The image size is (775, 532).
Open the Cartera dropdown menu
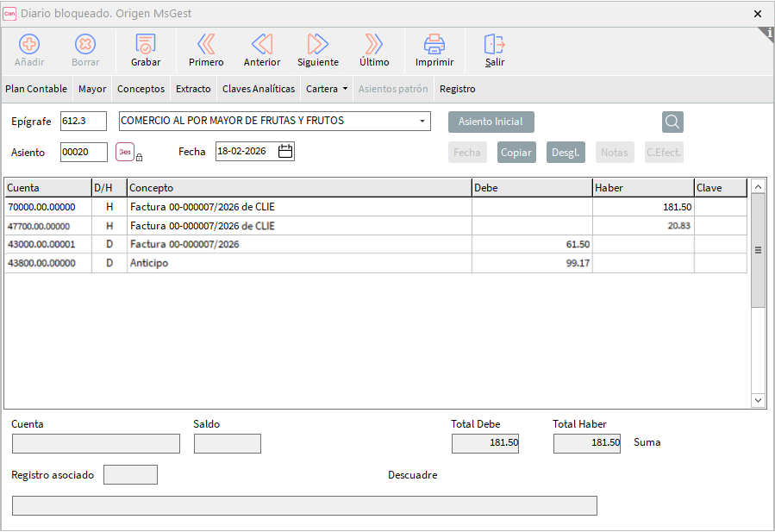point(327,89)
